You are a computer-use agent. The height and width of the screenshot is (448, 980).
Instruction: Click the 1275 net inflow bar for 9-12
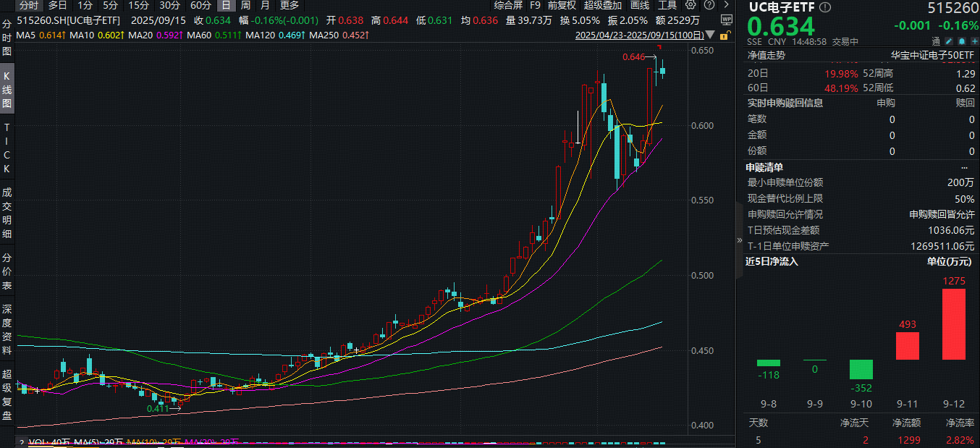tap(954, 324)
